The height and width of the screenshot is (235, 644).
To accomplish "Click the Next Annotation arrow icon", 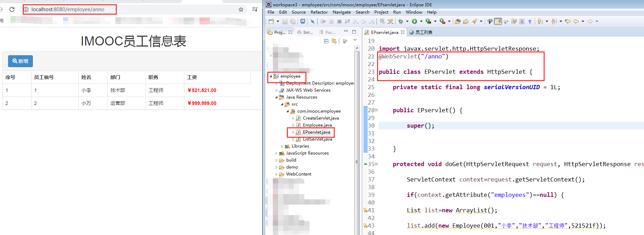I will pos(540,21).
